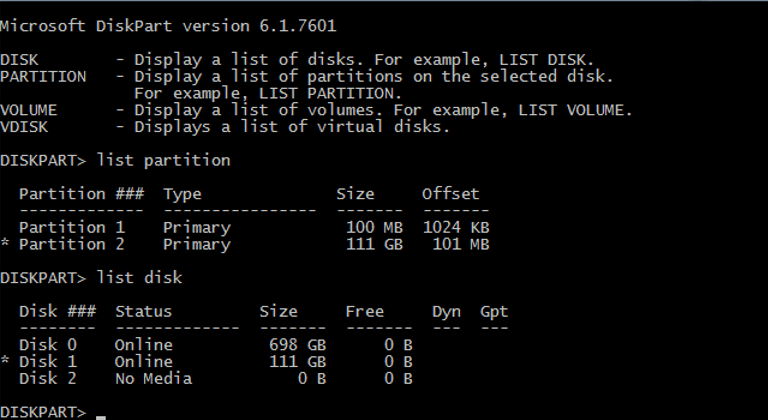Click the "Displays a list of virtual disks." text

pos(292,127)
